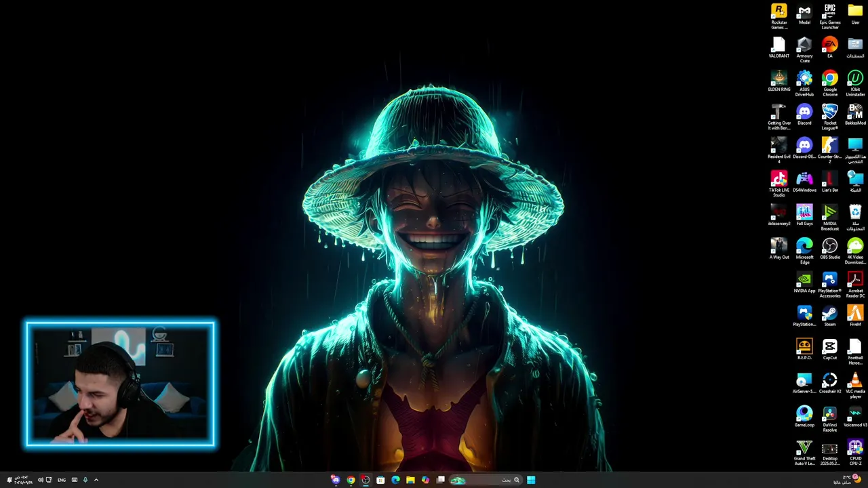Select Epic Games Launcher icon
Image resolution: width=868 pixels, height=488 pixels.
pos(830,16)
